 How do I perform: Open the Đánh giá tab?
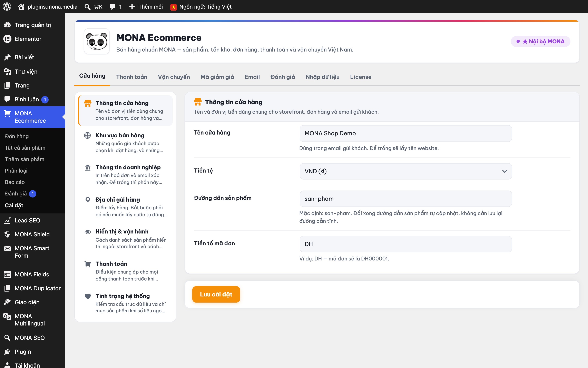tap(283, 77)
